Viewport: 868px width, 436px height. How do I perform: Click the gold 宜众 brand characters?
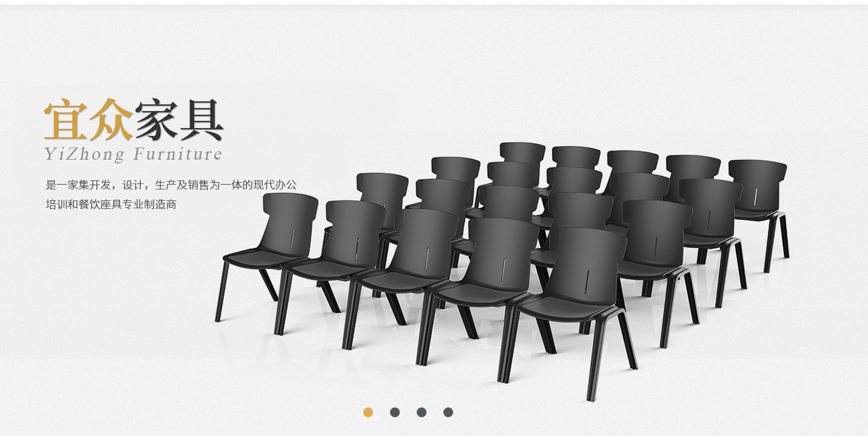(x=89, y=120)
